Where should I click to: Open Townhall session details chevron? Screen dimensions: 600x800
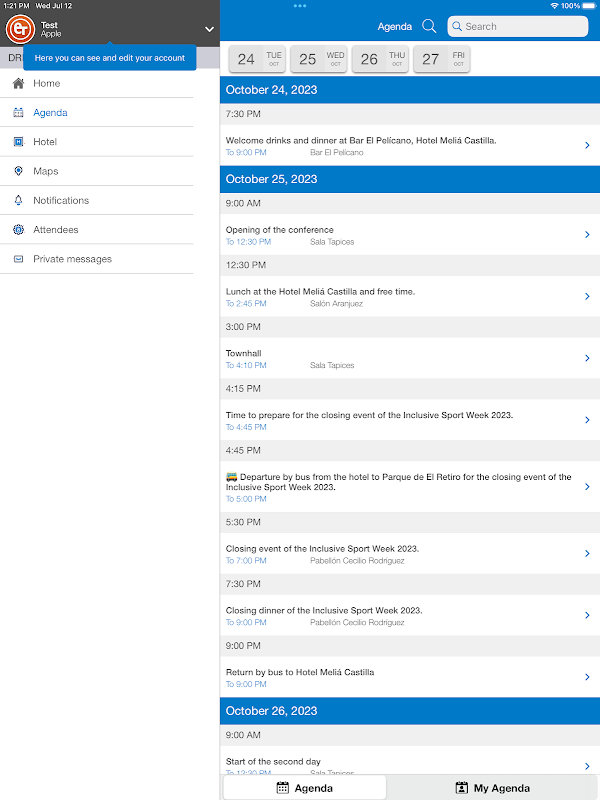[x=587, y=358]
